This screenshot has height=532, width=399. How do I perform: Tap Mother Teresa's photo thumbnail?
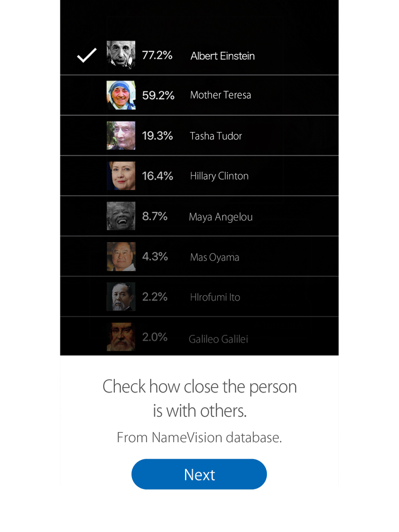(x=121, y=95)
